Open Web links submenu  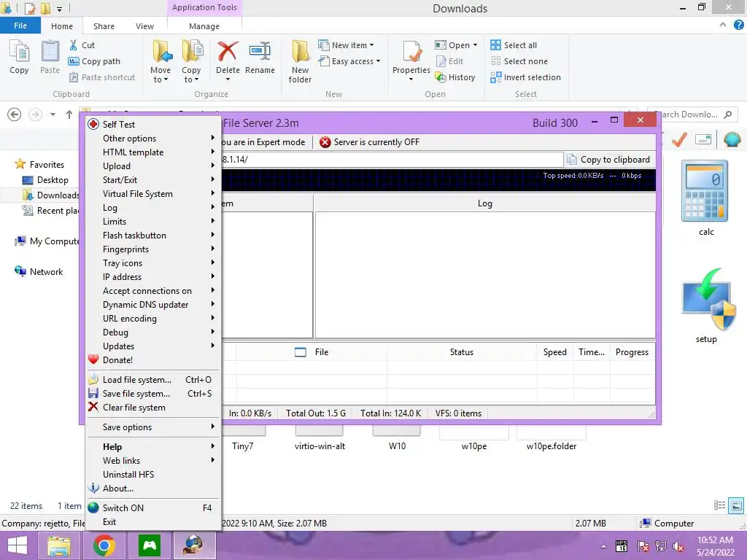[152, 461]
